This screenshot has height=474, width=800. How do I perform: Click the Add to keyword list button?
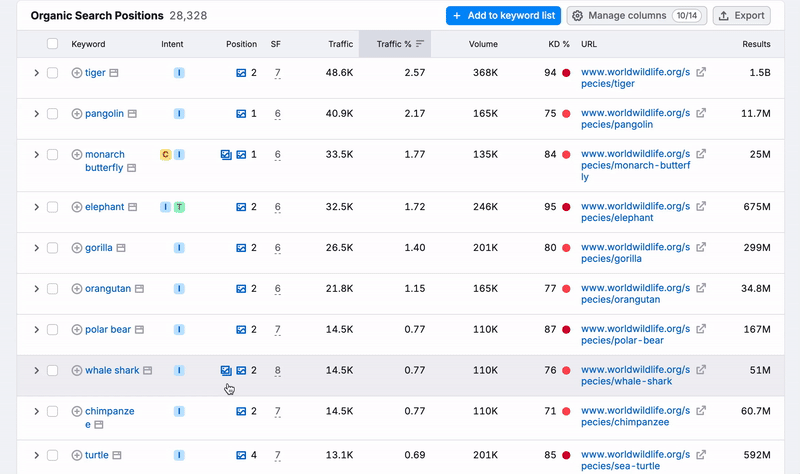coord(503,16)
